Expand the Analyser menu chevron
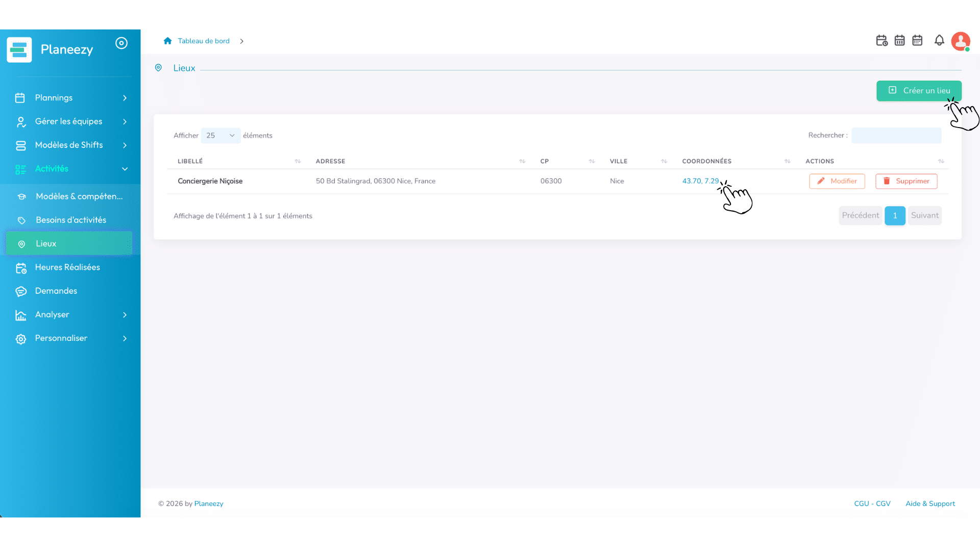980x551 pixels. click(125, 315)
